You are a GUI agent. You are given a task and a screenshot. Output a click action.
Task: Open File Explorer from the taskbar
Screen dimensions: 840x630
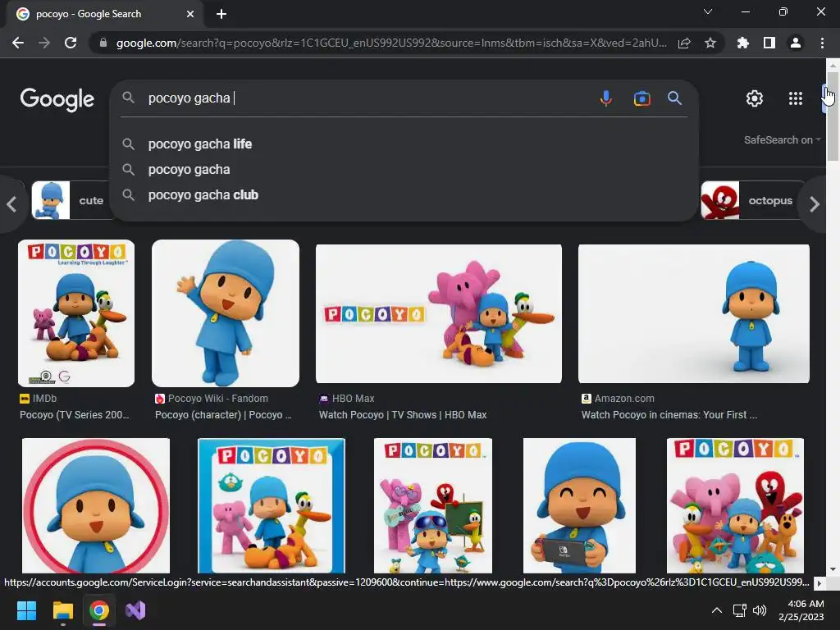[62, 610]
